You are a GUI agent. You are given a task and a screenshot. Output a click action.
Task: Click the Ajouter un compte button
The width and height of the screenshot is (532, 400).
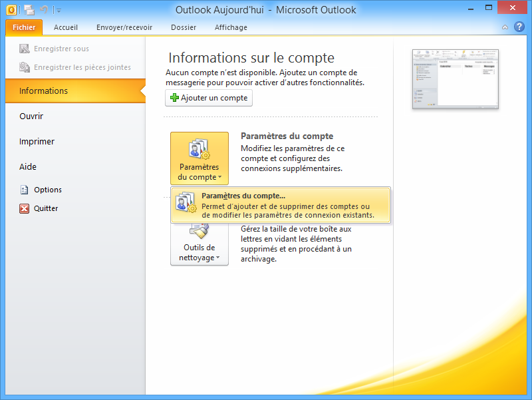point(209,98)
